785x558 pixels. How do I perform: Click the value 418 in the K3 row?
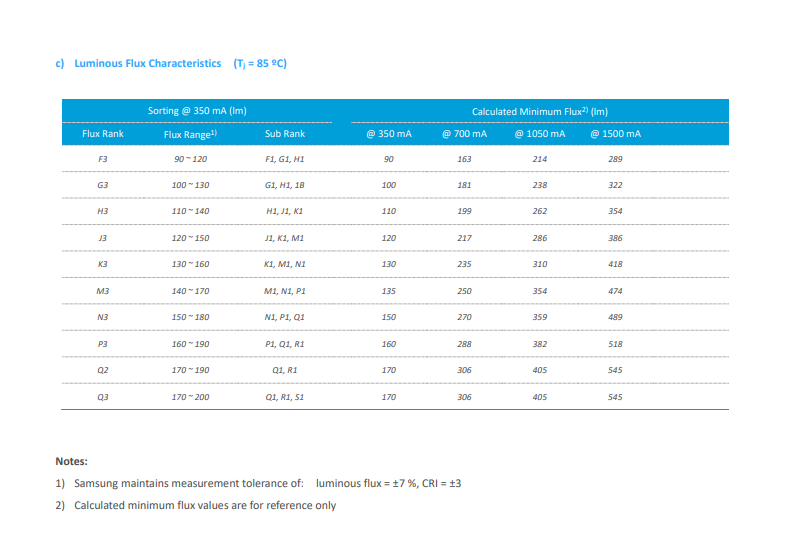pos(615,264)
